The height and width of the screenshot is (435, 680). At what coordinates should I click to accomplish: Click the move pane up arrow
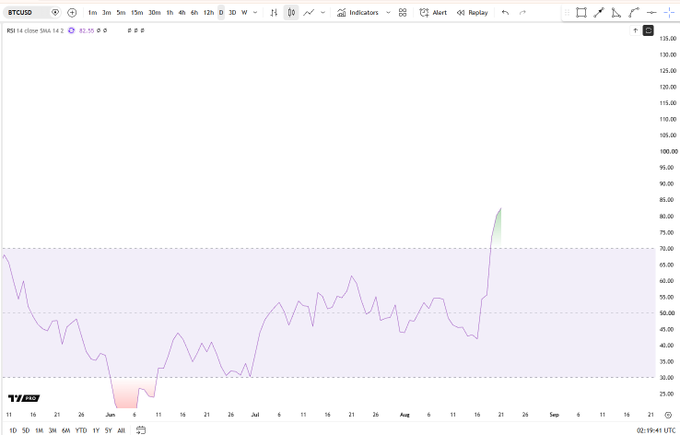click(635, 30)
